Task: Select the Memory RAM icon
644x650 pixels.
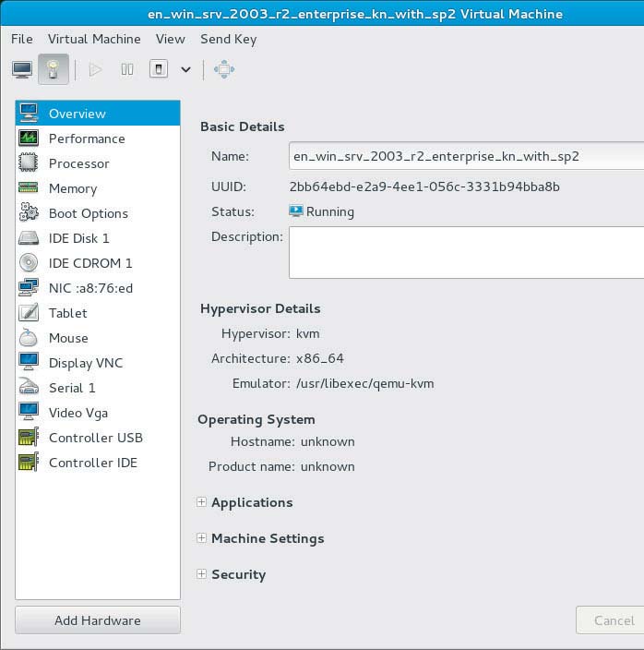Action: click(x=29, y=187)
